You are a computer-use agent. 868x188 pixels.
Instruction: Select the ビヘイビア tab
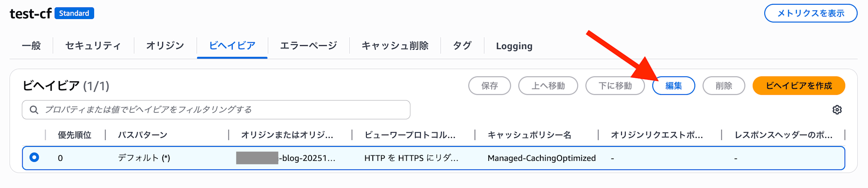pyautogui.click(x=232, y=45)
